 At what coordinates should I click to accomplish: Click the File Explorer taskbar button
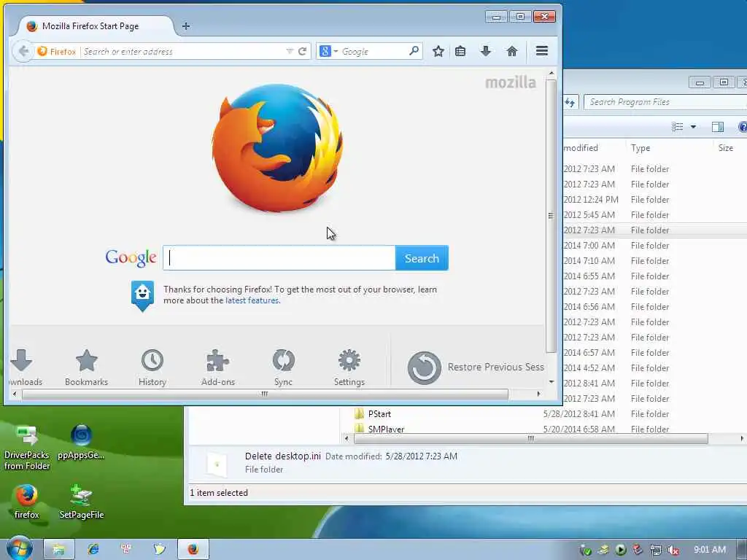coord(58,549)
